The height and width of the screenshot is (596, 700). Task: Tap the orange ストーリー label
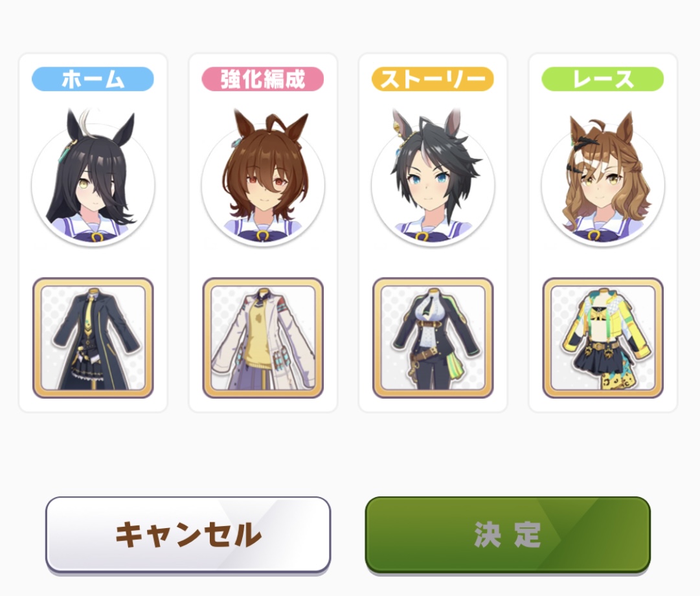[x=433, y=79]
